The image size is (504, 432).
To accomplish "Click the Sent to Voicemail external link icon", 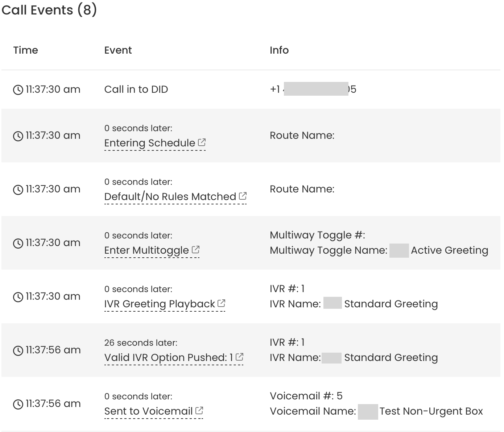I will click(x=199, y=411).
